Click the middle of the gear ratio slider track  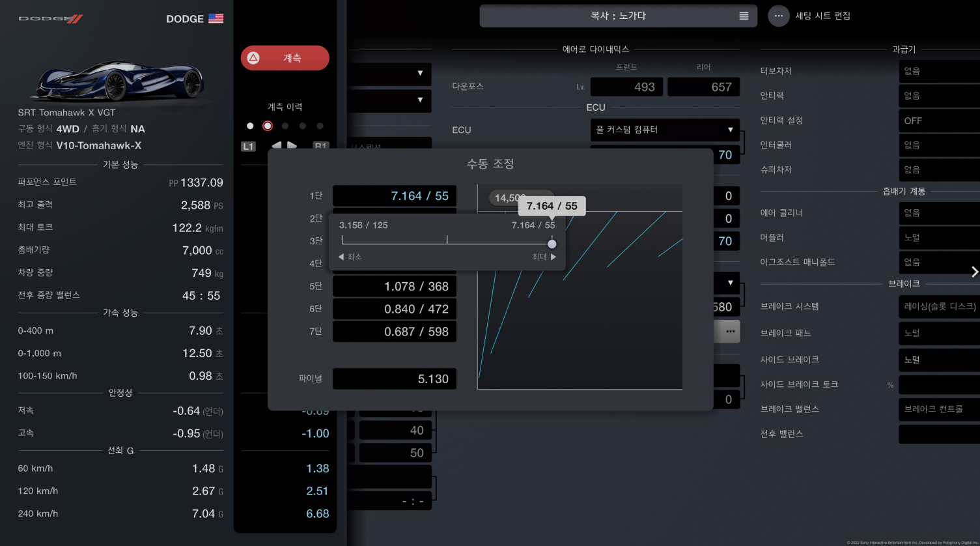tap(447, 244)
